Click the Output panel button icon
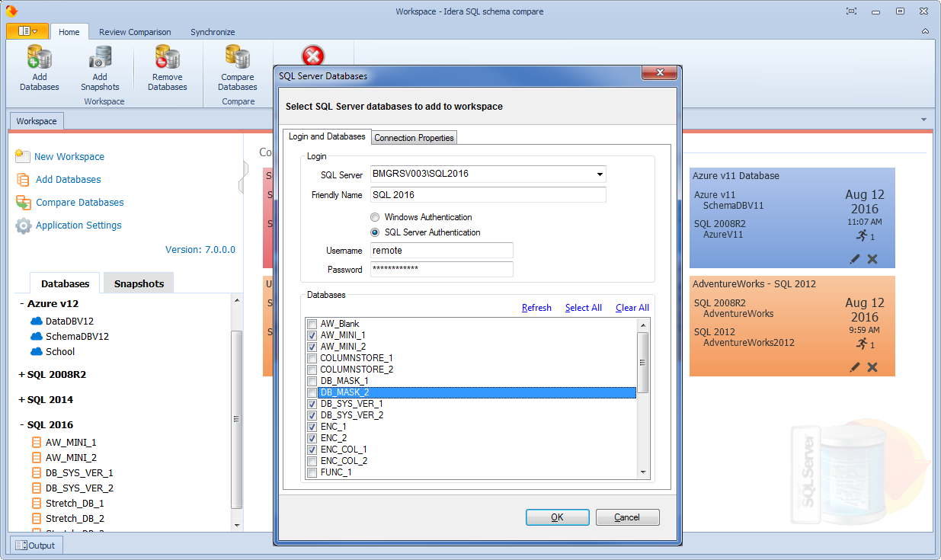 [x=21, y=546]
